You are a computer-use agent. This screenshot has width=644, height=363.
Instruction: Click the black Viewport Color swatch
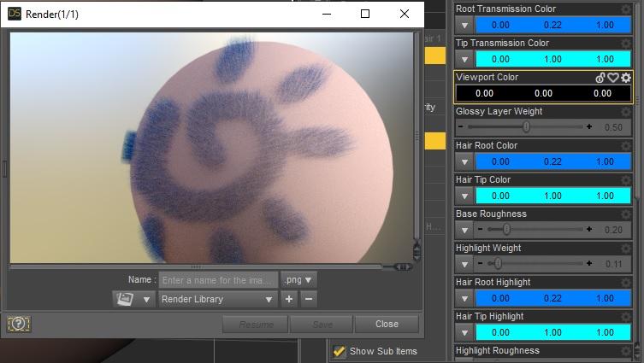(543, 93)
